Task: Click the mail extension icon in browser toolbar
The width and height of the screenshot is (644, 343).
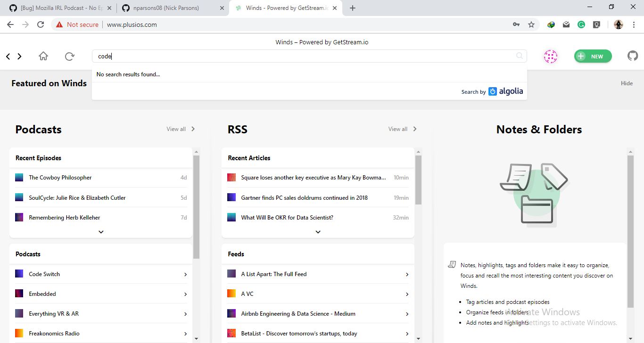Action: [x=566, y=24]
